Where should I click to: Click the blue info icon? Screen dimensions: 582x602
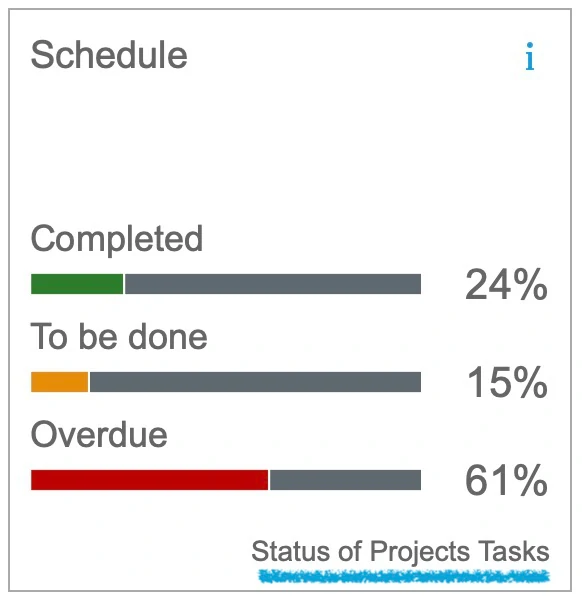tap(530, 56)
